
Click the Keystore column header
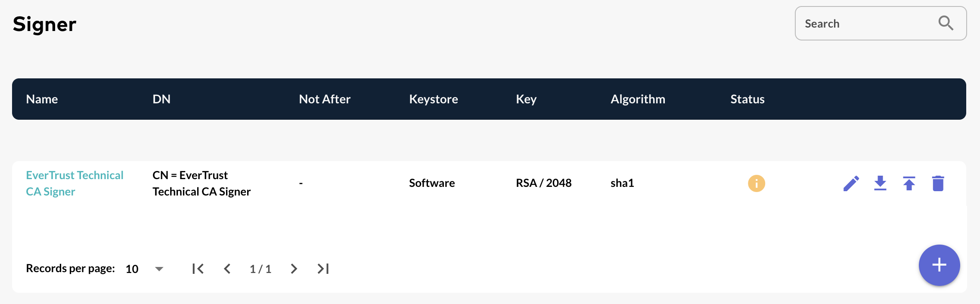coord(433,99)
